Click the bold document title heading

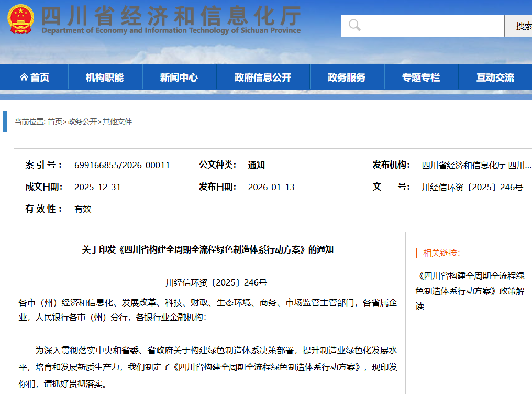click(x=207, y=249)
